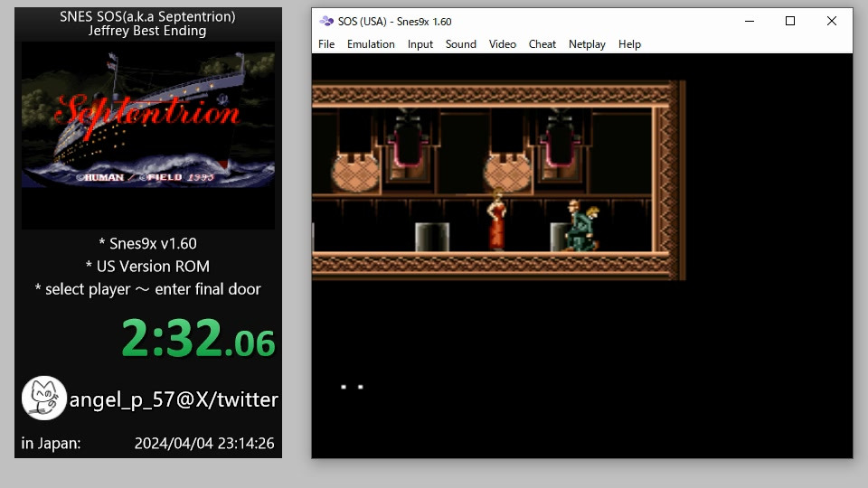Click the man in green suit in game
Viewport: 868px width, 488px height.
[x=581, y=226]
